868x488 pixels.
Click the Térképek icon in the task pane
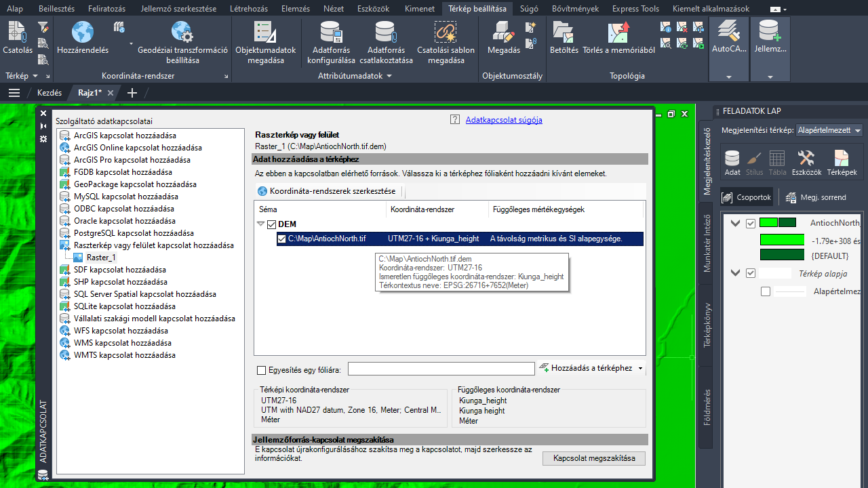[842, 163]
